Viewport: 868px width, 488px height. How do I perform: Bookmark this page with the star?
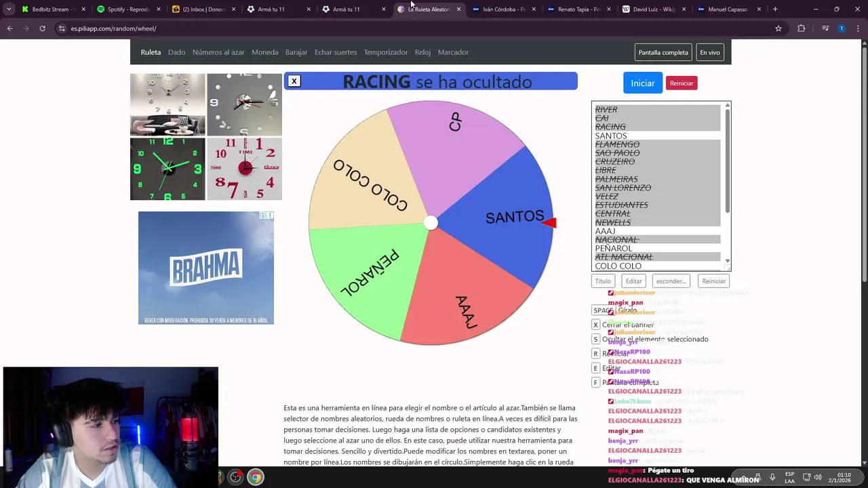tap(778, 28)
